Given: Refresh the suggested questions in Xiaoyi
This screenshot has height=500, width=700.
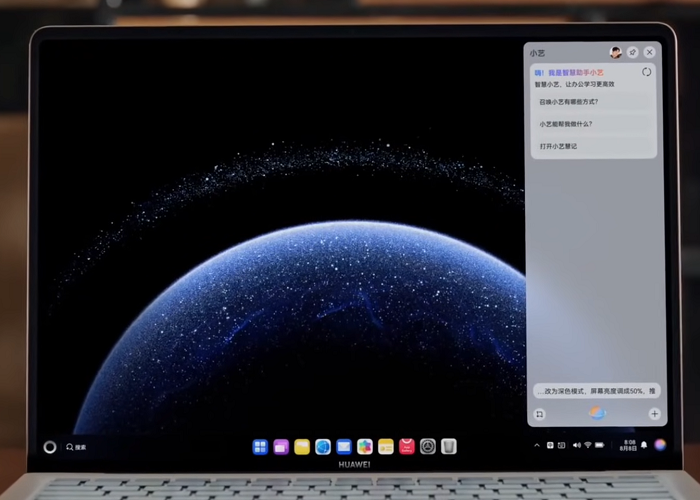Looking at the screenshot, I should 646,72.
